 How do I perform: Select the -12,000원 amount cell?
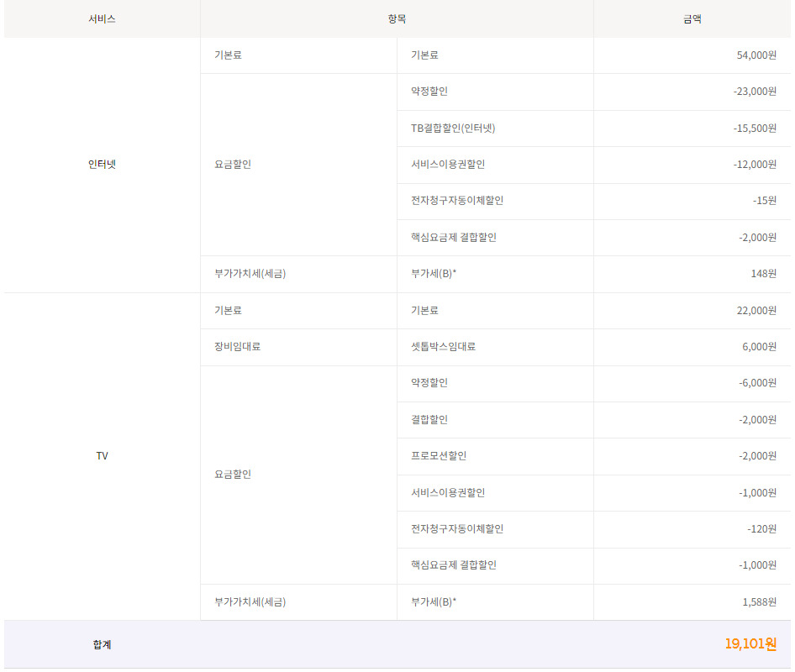[x=754, y=165]
